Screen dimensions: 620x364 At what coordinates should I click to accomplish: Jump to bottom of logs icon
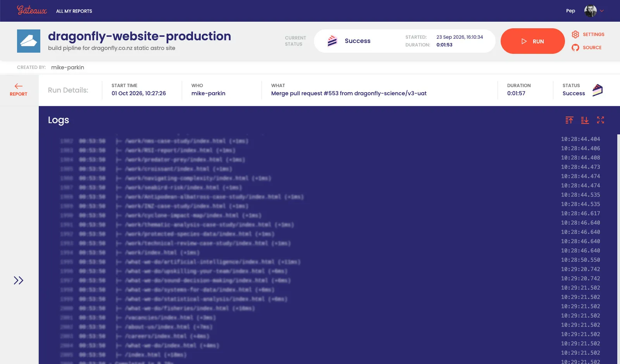click(x=585, y=120)
